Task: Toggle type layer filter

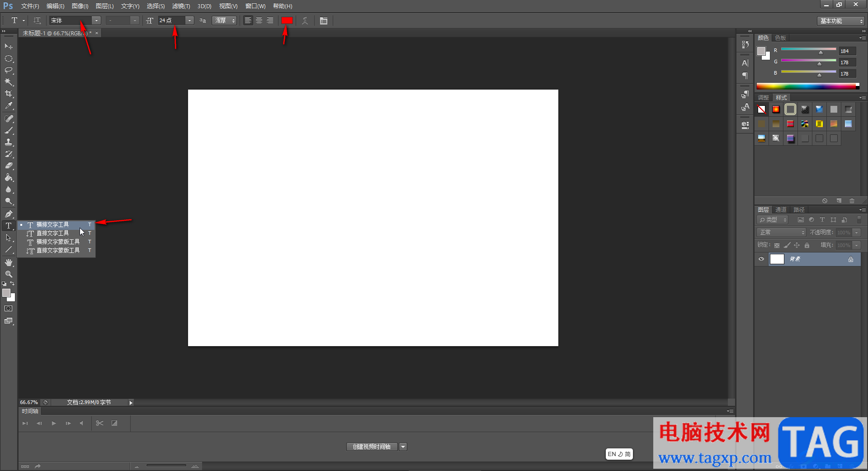Action: [822, 220]
